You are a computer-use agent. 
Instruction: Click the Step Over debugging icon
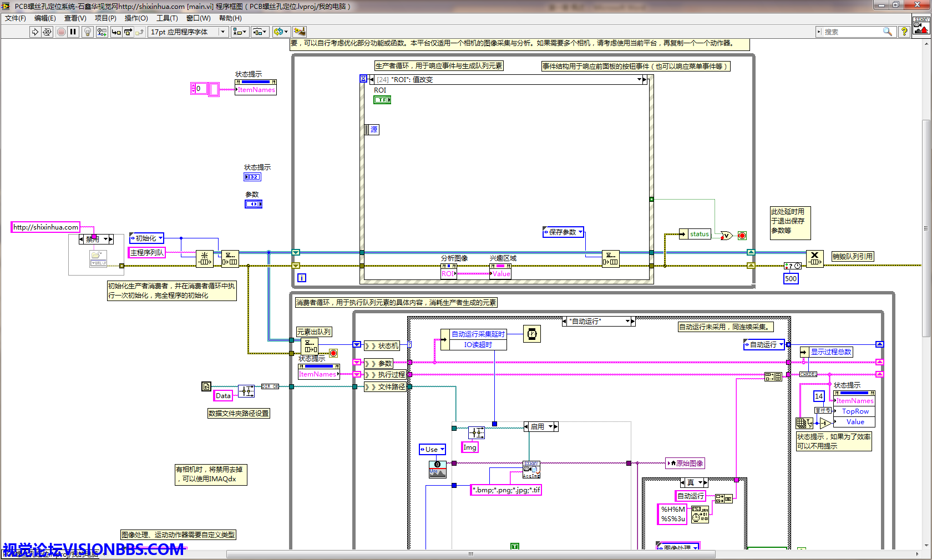click(x=128, y=32)
